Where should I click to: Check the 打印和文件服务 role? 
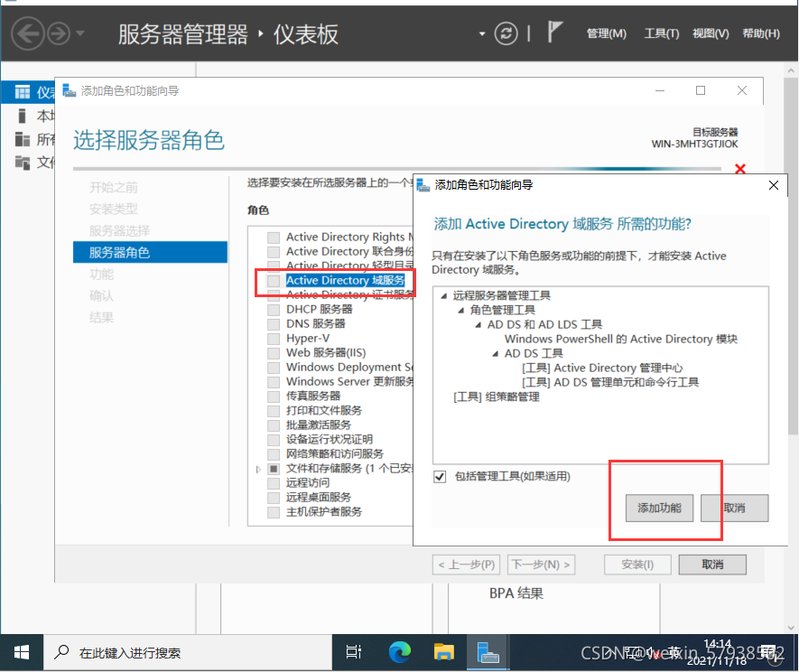274,410
